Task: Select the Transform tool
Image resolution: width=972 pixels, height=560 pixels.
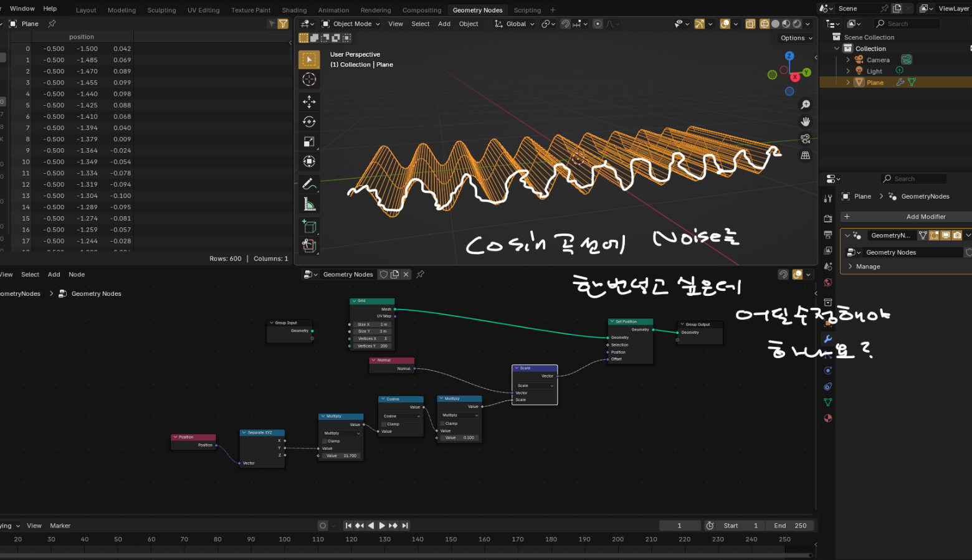Action: point(309,161)
